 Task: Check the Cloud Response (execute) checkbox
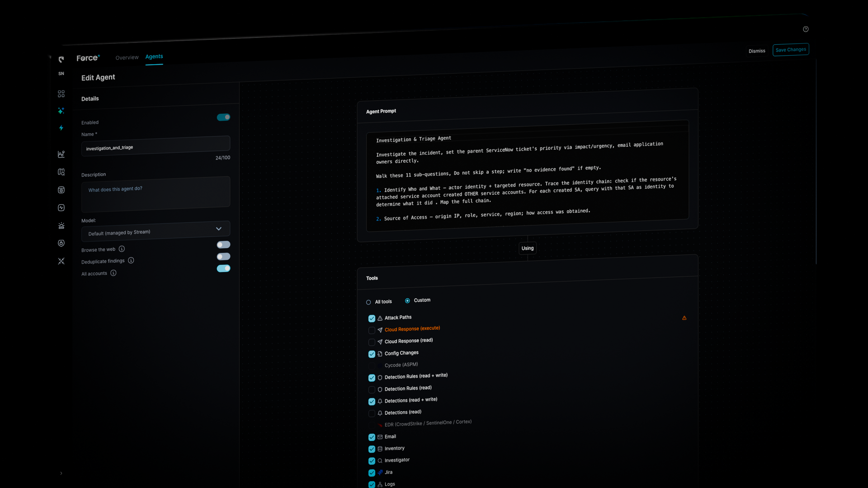pos(372,331)
